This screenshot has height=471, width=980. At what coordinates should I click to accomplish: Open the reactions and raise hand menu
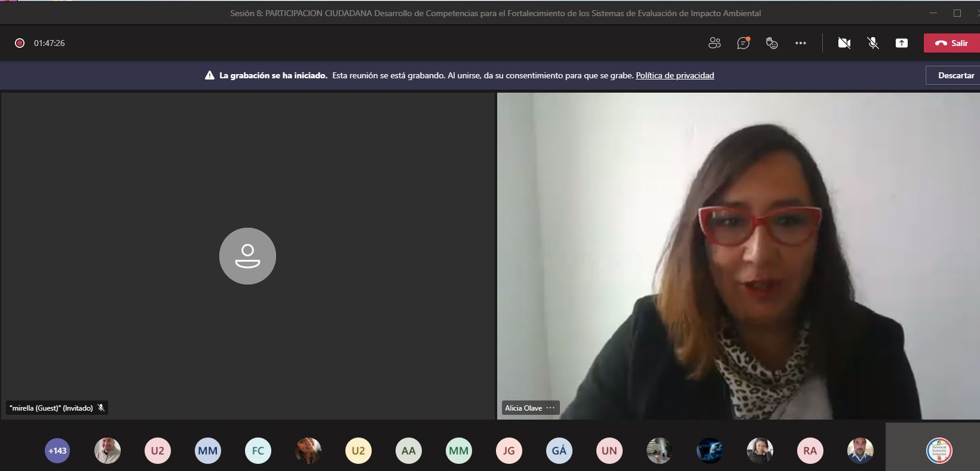771,43
